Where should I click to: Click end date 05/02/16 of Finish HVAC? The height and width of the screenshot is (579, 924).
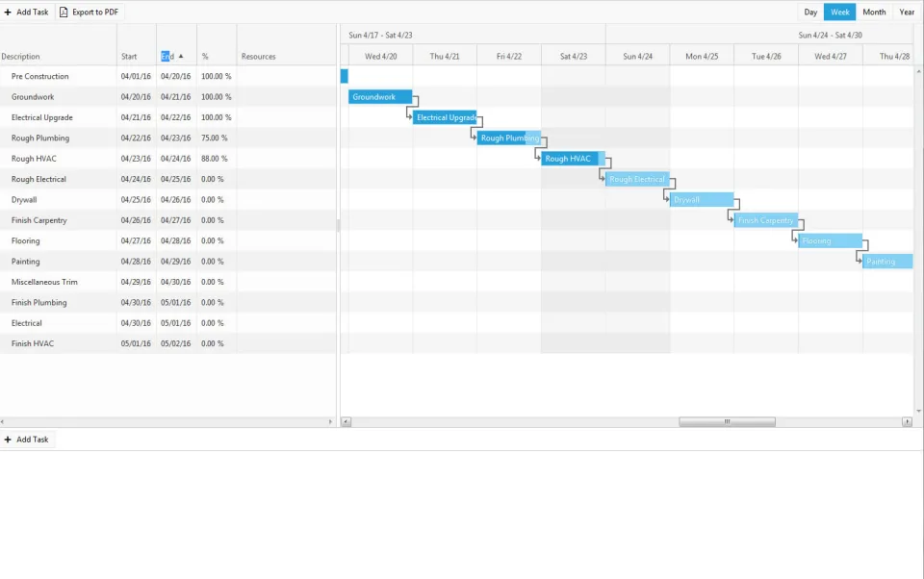click(x=175, y=344)
